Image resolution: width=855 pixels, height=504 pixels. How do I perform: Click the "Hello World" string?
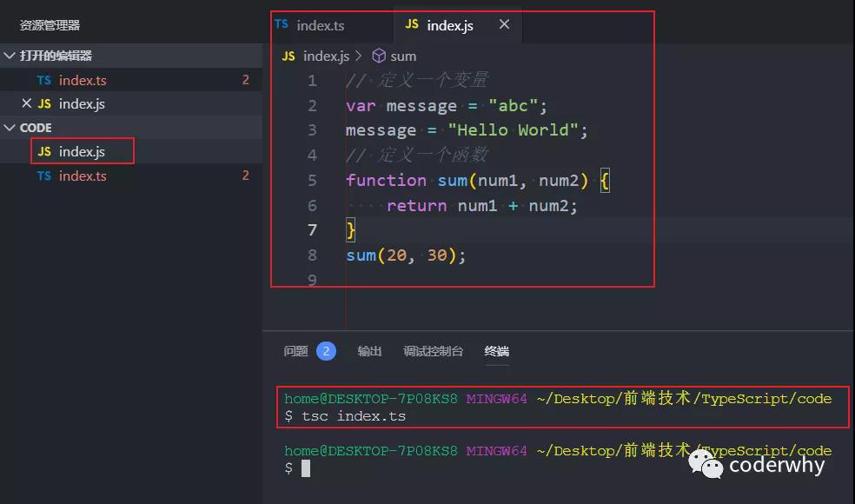513,129
